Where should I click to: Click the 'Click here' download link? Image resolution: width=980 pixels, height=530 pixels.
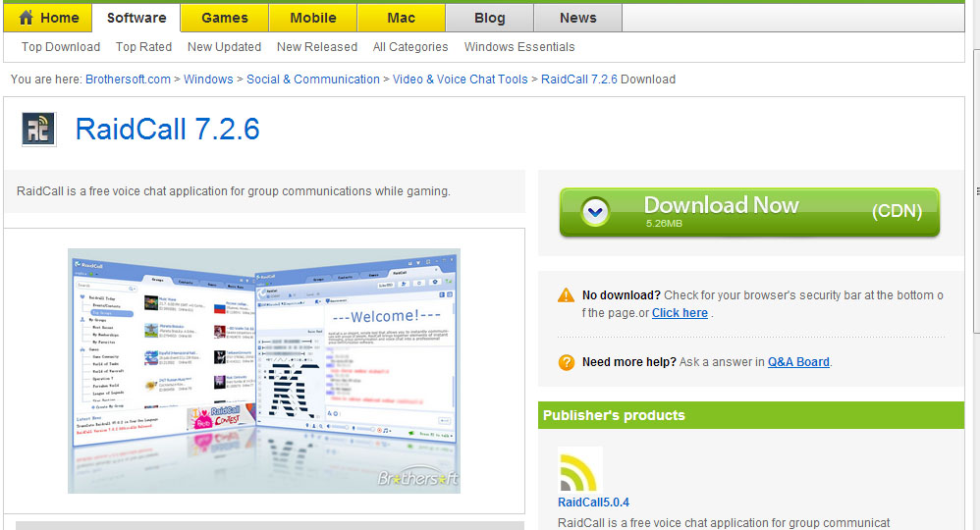(x=680, y=313)
